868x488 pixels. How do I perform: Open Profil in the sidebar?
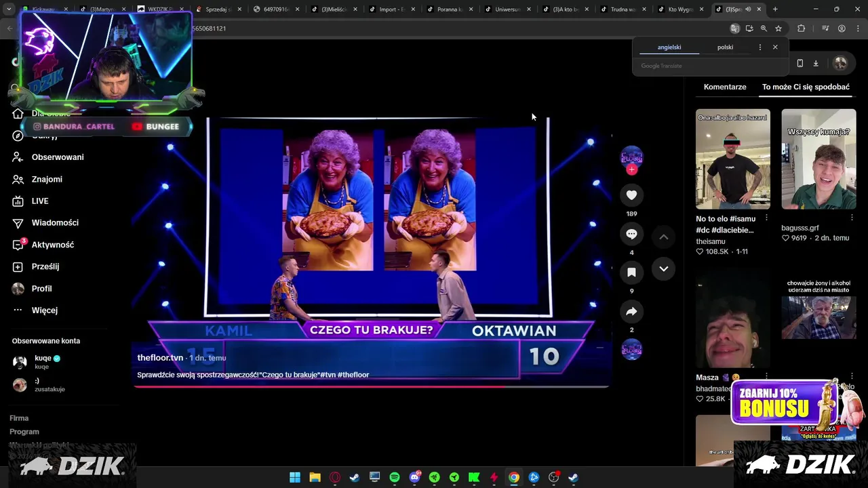tap(41, 289)
